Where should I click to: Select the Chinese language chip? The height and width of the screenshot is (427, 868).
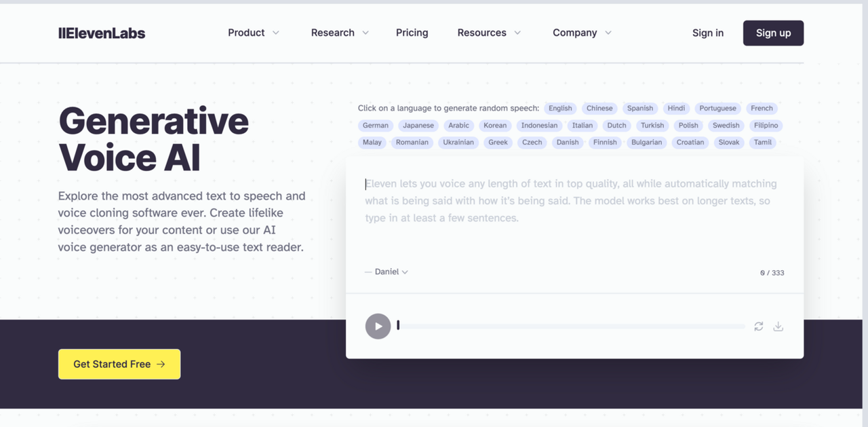tap(599, 108)
